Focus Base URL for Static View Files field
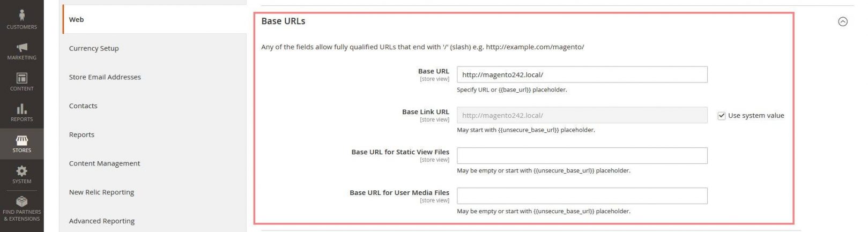Image resolution: width=868 pixels, height=232 pixels. coord(582,156)
